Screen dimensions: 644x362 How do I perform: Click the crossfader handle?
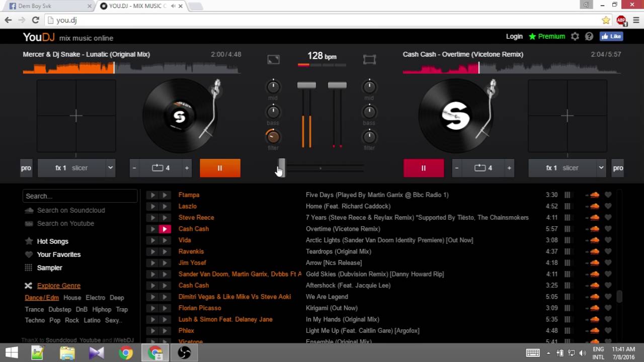click(x=282, y=168)
